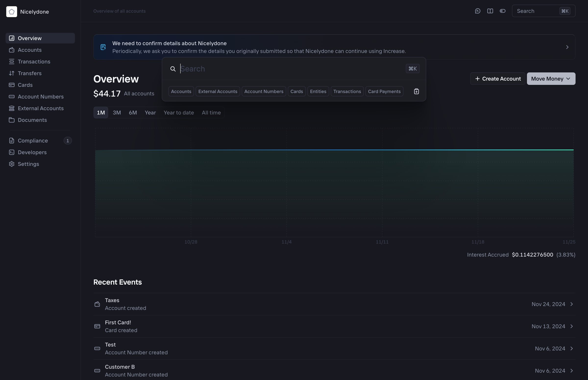Image resolution: width=588 pixels, height=380 pixels.
Task: Click the 'Nov 13, 2024' date text
Action: pos(548,326)
